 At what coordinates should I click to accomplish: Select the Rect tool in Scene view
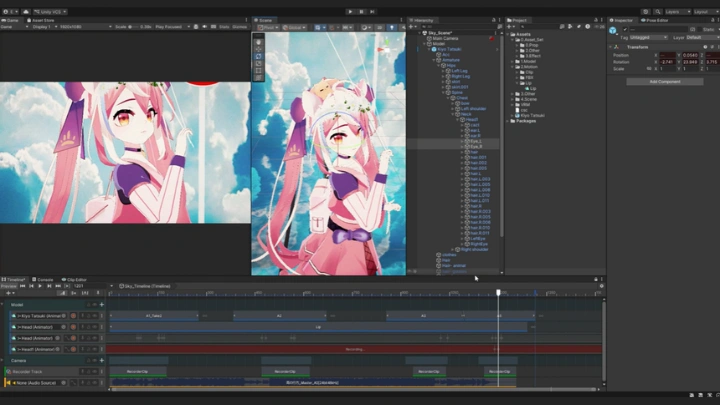pos(259,71)
